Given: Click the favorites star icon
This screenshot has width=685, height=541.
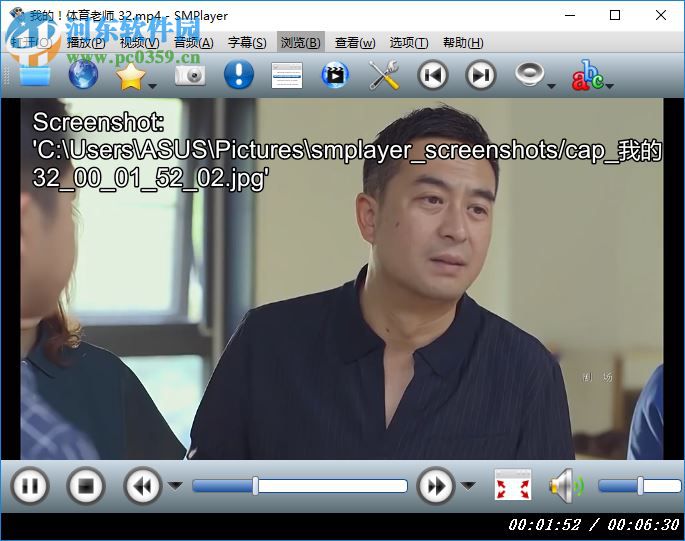Looking at the screenshot, I should pyautogui.click(x=131, y=75).
